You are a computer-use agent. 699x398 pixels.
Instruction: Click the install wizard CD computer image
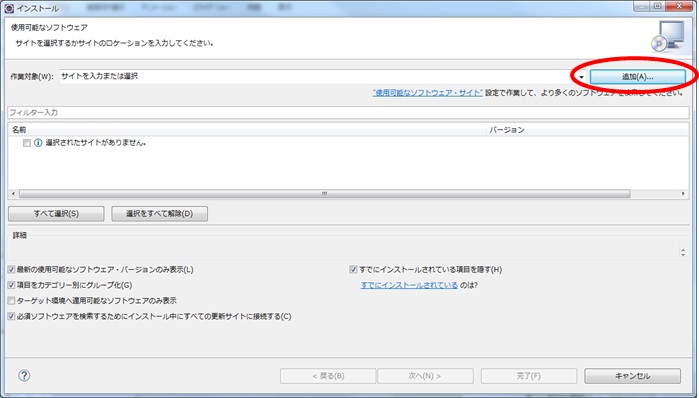[x=667, y=37]
